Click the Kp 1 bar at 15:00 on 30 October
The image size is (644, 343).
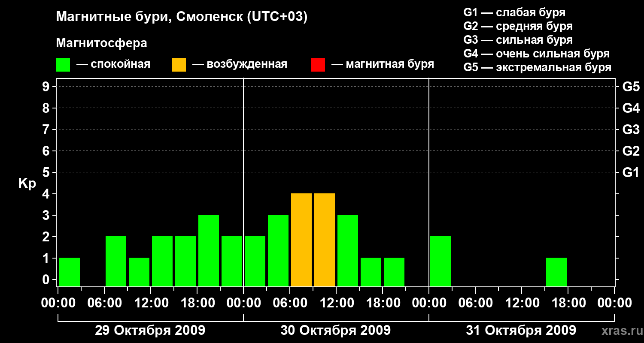tap(371, 272)
